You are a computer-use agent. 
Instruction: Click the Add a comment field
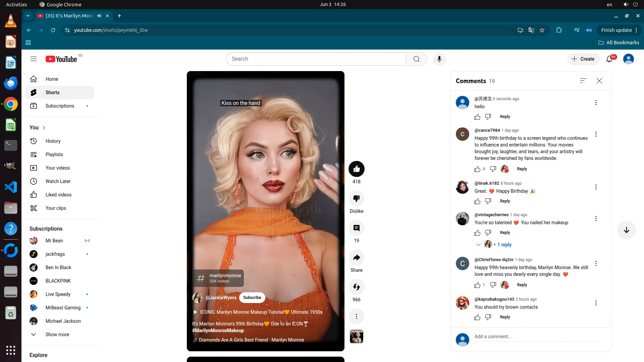537,337
